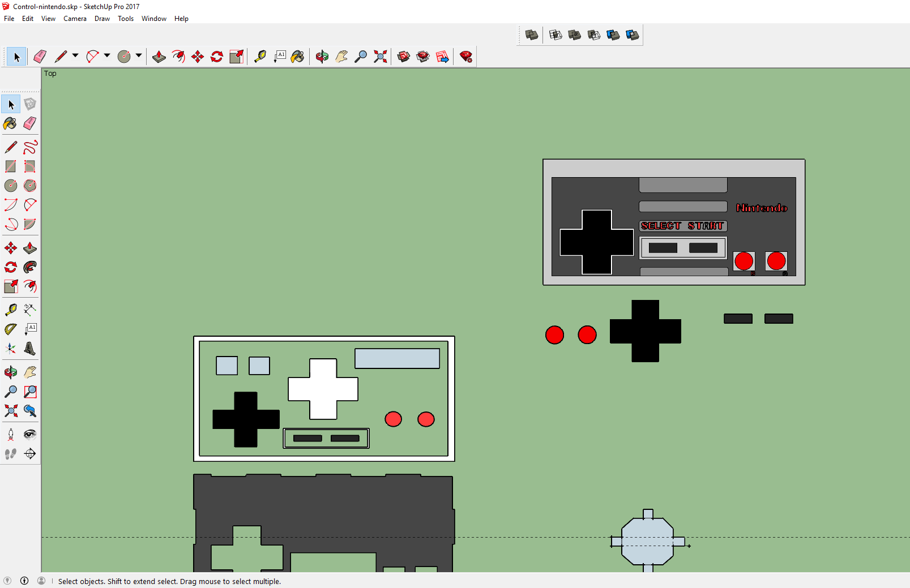Activate the Section Plane tool

click(30, 454)
